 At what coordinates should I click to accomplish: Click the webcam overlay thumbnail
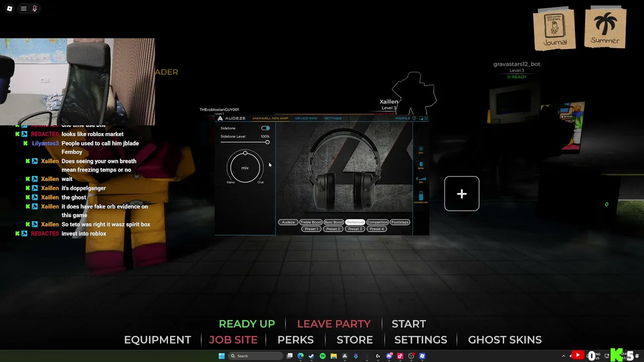coord(77,81)
